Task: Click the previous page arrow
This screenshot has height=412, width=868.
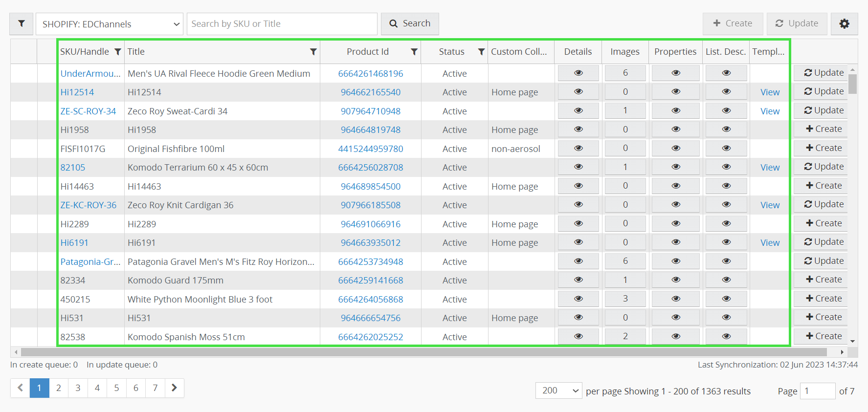Action: pyautogui.click(x=20, y=388)
